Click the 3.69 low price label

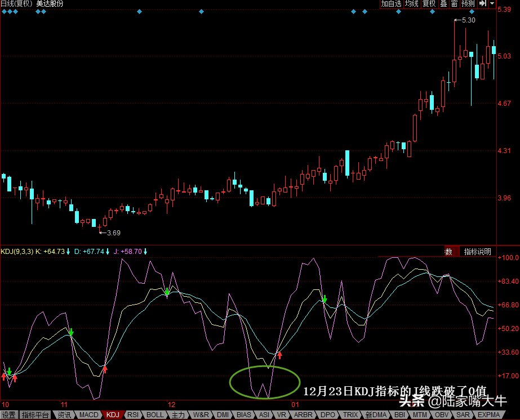[113, 233]
